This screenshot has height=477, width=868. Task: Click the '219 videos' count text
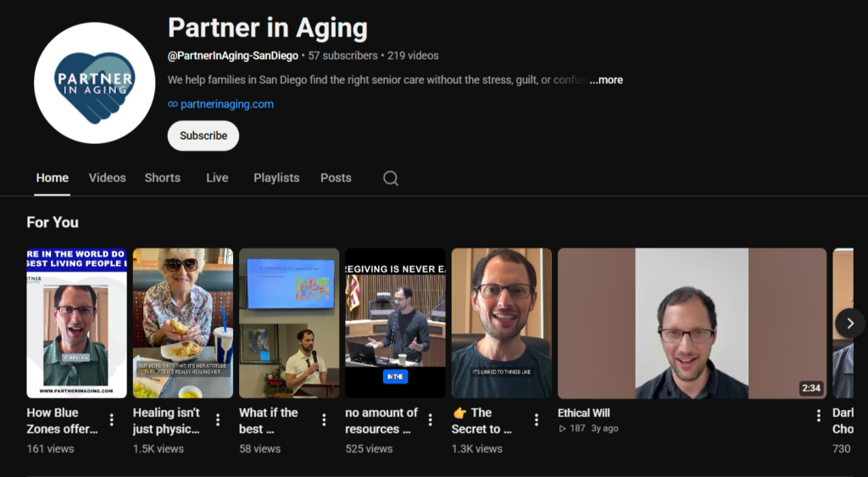click(x=413, y=56)
